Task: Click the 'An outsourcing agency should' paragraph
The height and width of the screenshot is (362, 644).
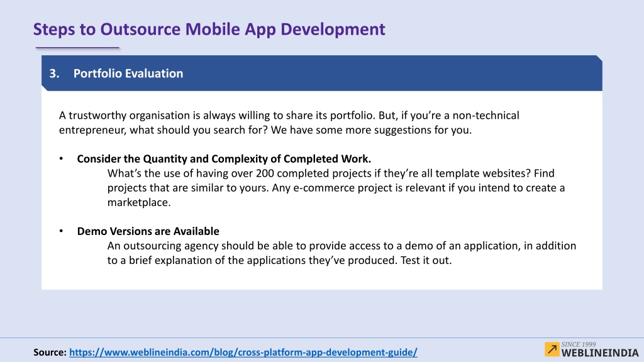Action: [x=341, y=253]
